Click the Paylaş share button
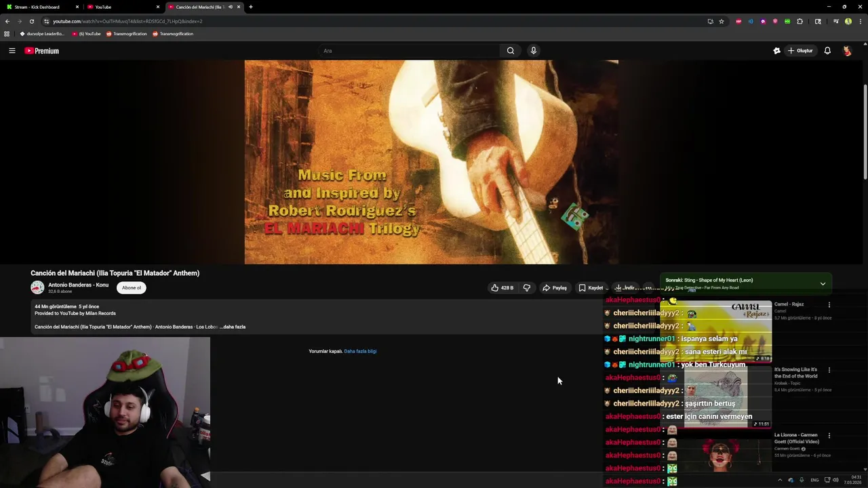Image resolution: width=868 pixels, height=488 pixels. [554, 288]
